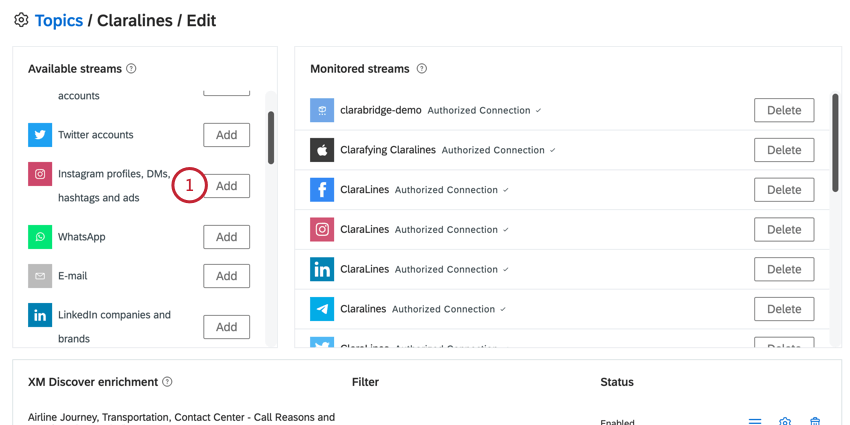850x425 pixels.
Task: Click the Monitored streams help icon
Action: pos(422,69)
